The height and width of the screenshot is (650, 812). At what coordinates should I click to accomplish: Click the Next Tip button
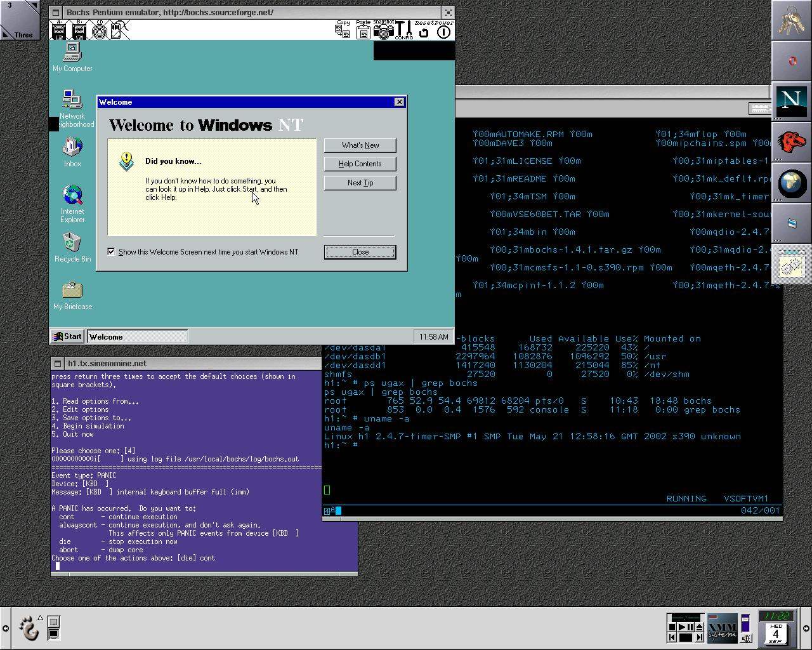pos(360,183)
